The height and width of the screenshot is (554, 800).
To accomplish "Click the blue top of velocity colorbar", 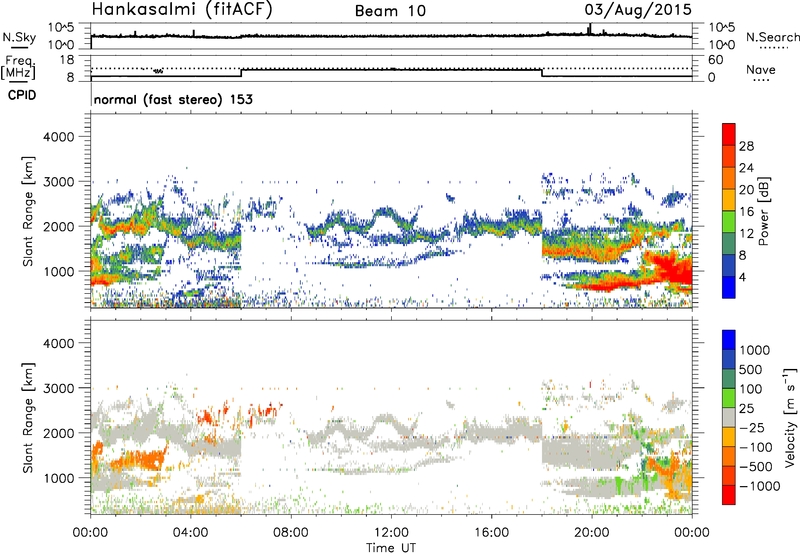I will (x=729, y=339).
